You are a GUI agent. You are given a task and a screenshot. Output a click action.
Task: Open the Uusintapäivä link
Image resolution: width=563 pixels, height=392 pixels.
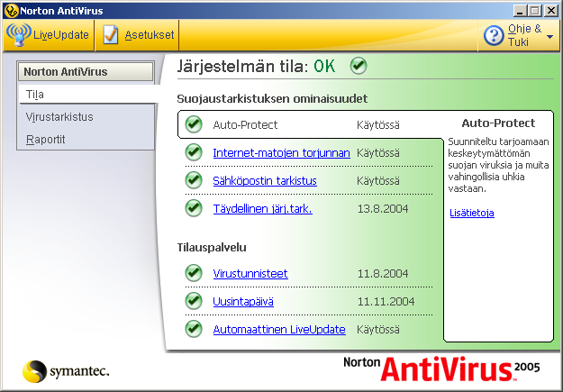(x=243, y=302)
